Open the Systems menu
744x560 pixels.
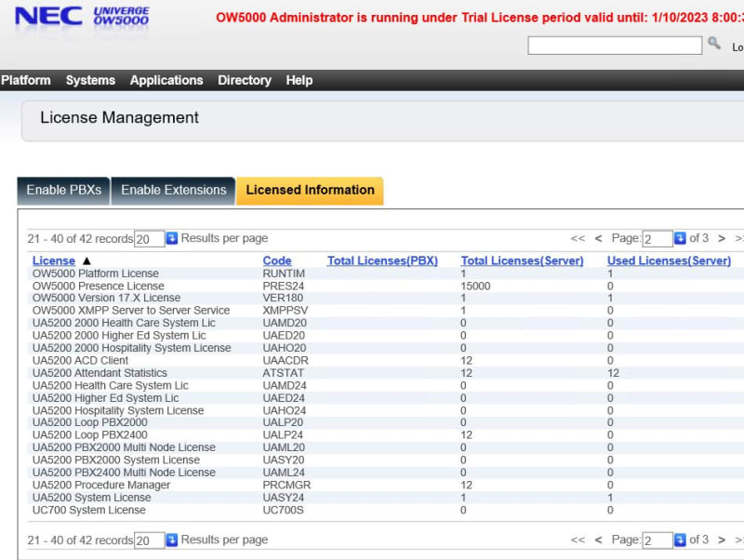pyautogui.click(x=90, y=80)
